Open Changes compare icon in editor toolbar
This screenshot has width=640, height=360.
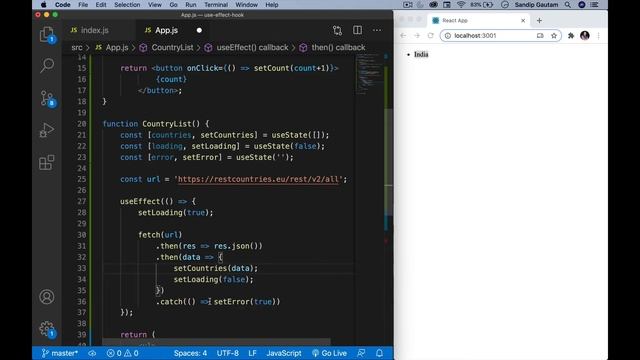(337, 30)
